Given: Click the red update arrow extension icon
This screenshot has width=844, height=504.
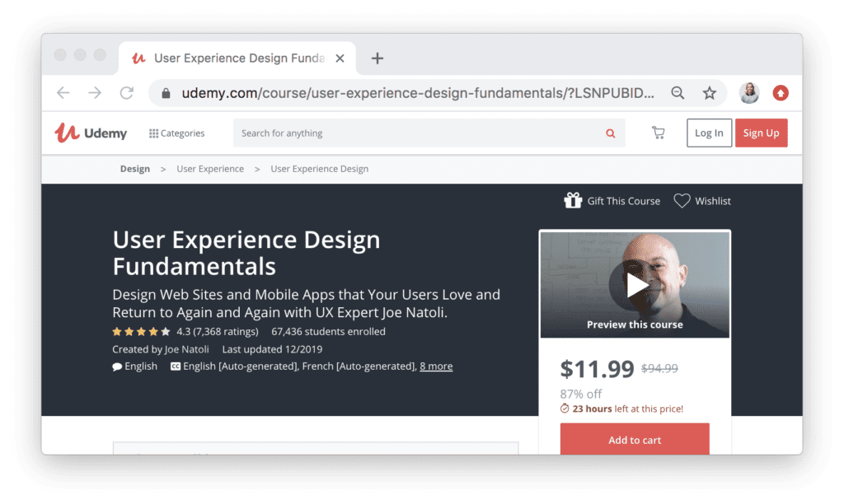Looking at the screenshot, I should pyautogui.click(x=781, y=93).
